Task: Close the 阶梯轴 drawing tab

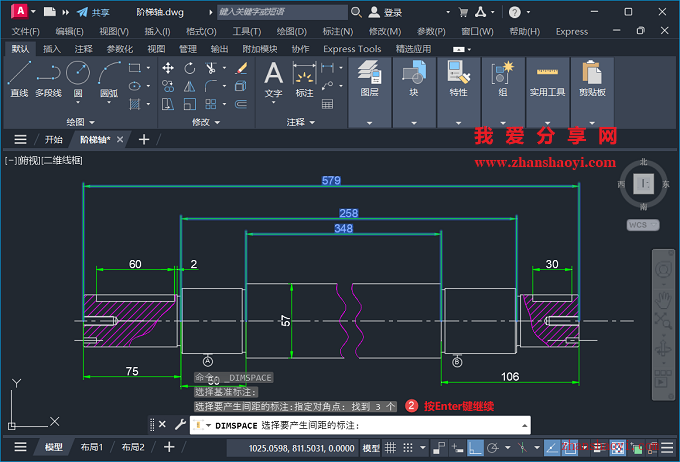Action: pyautogui.click(x=120, y=139)
